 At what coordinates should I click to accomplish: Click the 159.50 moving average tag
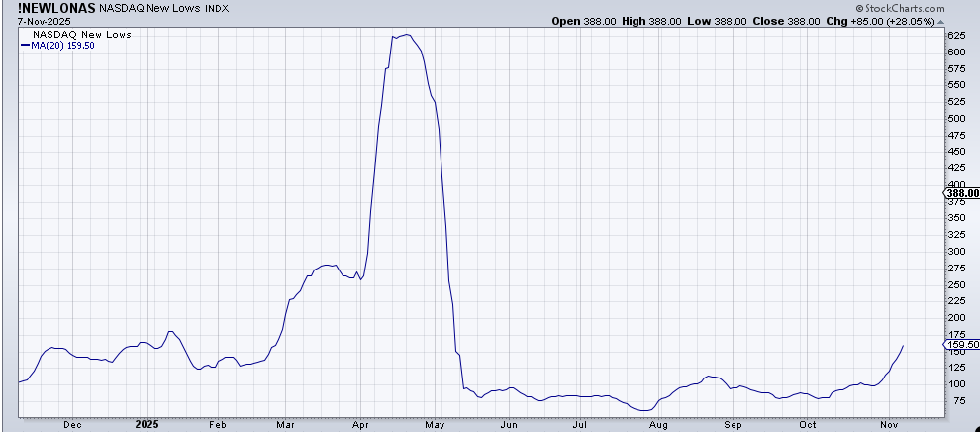(x=962, y=345)
